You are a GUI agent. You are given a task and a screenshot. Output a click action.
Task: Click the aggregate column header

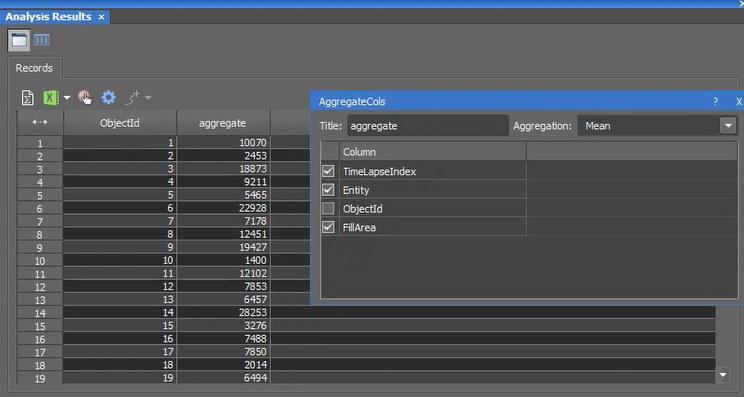point(223,123)
